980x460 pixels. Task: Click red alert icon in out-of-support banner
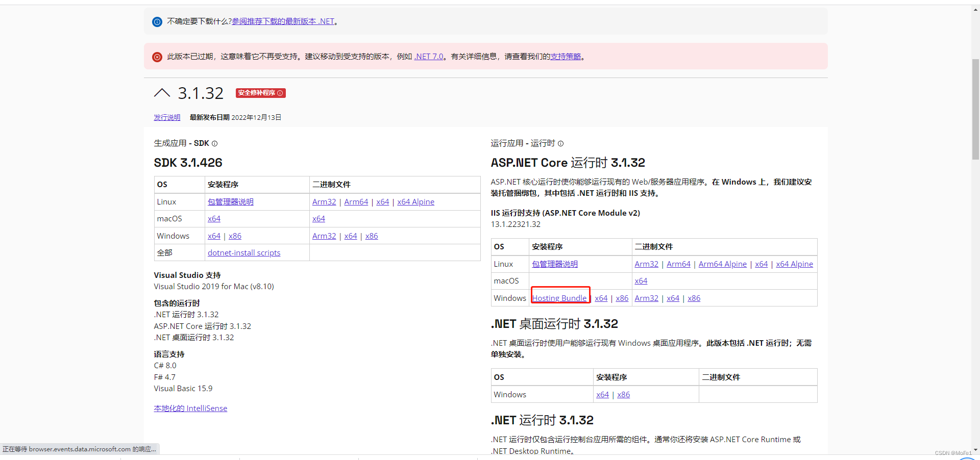[157, 57]
